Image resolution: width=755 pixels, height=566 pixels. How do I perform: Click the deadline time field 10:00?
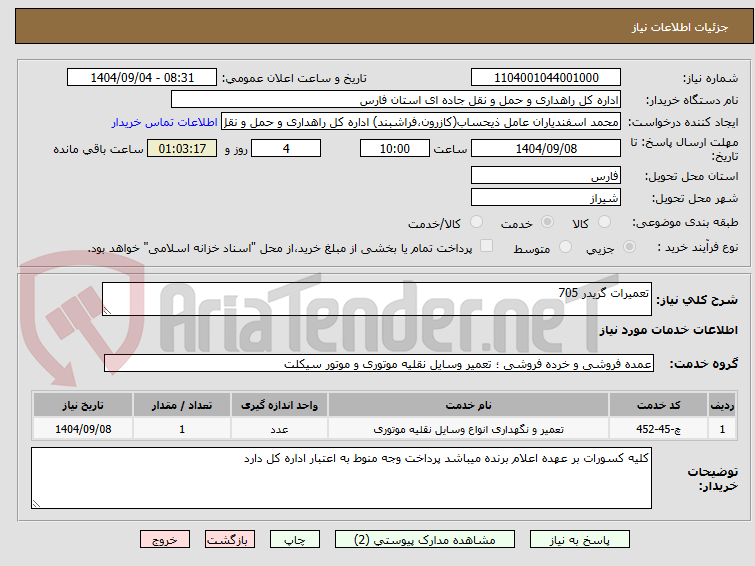click(x=395, y=148)
